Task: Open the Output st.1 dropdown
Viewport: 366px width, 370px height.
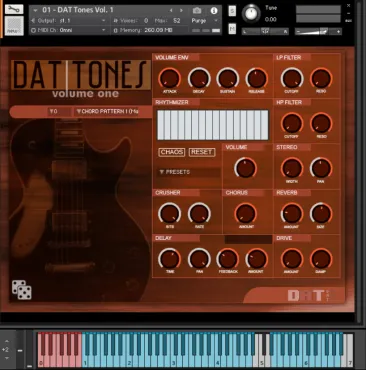Action: point(68,21)
